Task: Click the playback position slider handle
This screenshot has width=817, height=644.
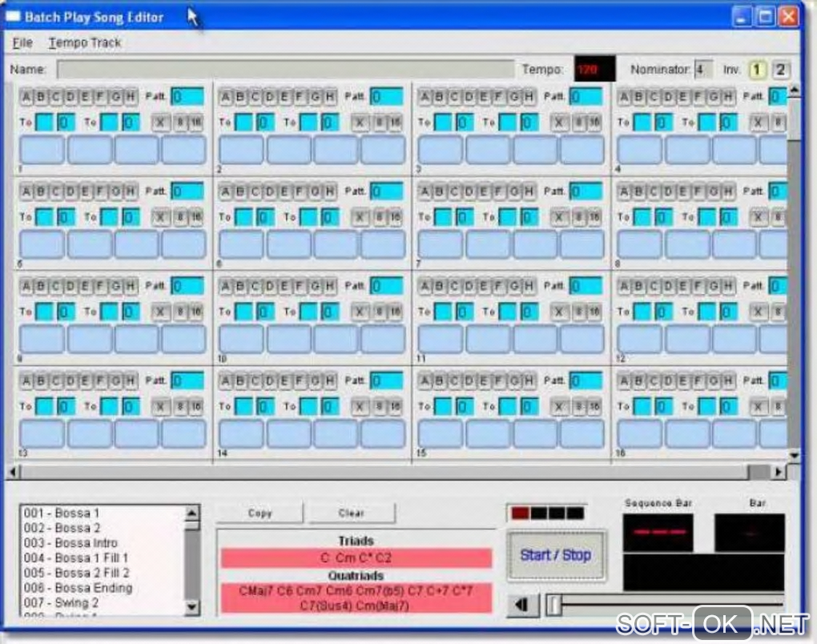Action: 554,605
